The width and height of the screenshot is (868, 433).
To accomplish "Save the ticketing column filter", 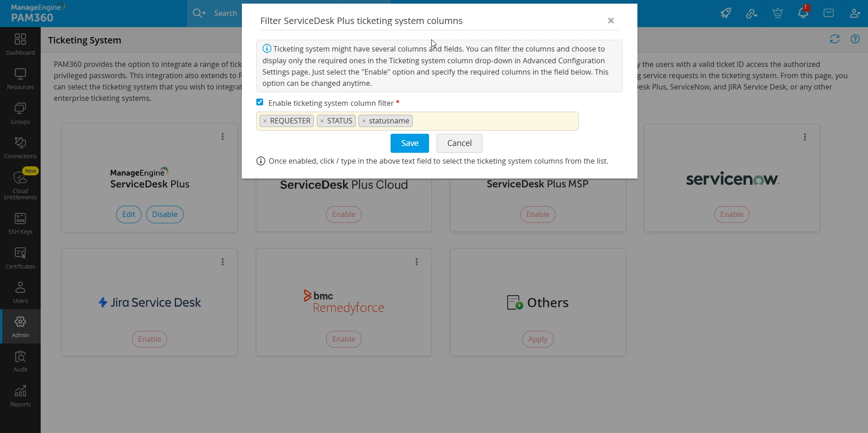I will (x=409, y=143).
